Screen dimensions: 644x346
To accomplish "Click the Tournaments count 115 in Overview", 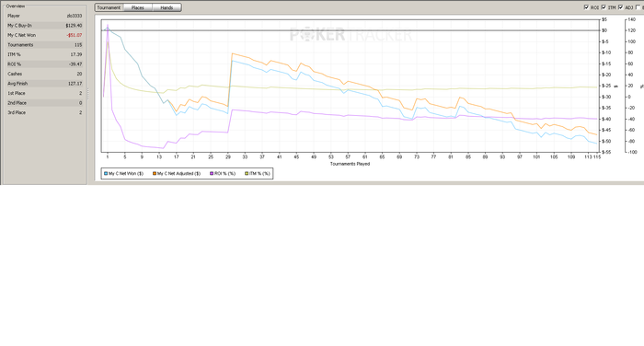I will (x=78, y=45).
